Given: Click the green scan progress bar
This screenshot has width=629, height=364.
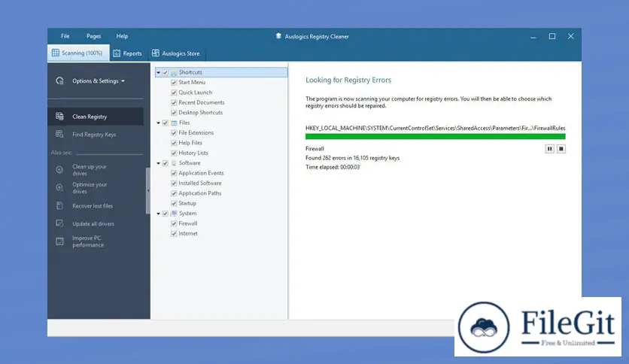Looking at the screenshot, I should pyautogui.click(x=435, y=137).
